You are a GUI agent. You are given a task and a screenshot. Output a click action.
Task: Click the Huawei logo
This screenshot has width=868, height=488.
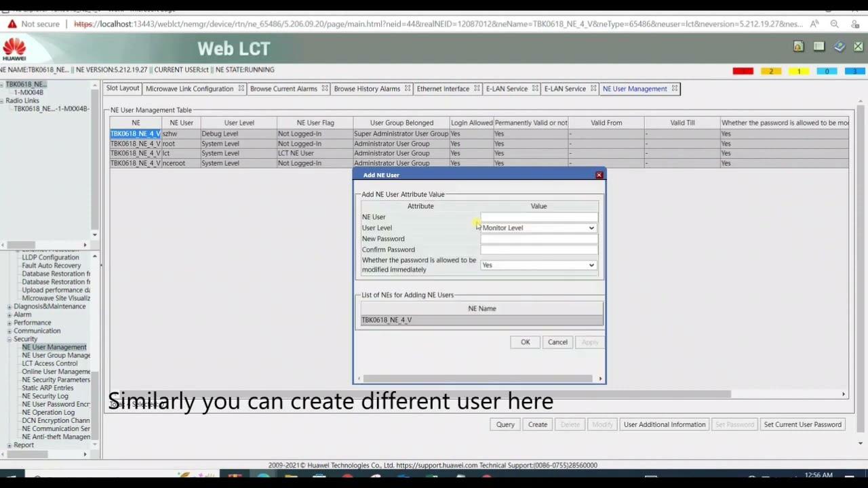(14, 50)
